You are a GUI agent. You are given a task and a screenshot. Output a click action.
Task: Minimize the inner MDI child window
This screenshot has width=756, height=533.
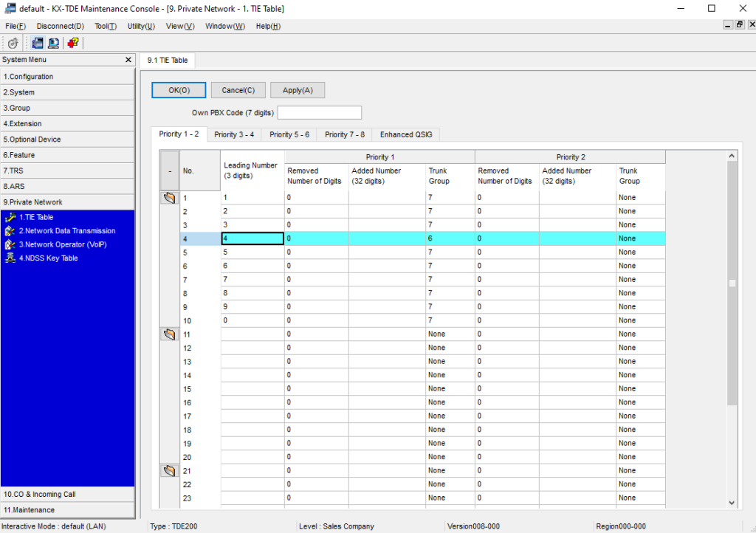pyautogui.click(x=728, y=24)
